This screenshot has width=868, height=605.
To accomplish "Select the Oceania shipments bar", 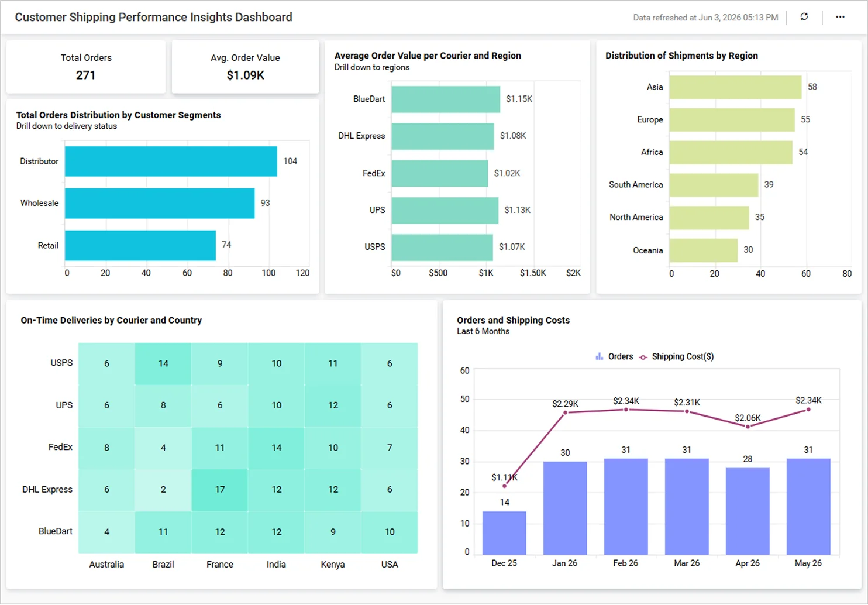I will 704,250.
